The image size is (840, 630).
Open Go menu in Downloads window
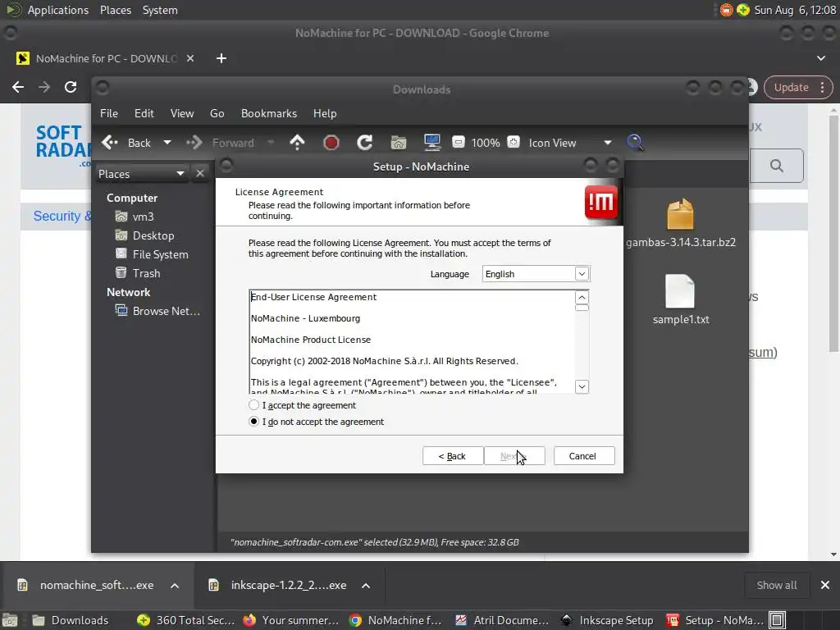click(217, 113)
